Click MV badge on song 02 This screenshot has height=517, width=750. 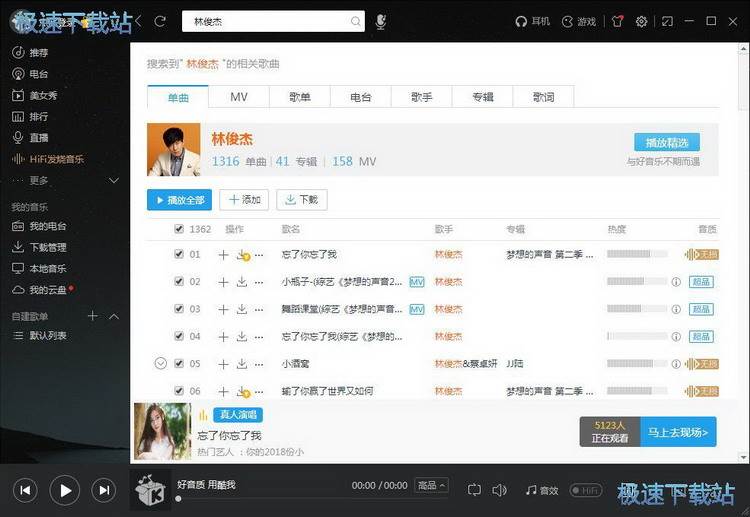click(417, 282)
